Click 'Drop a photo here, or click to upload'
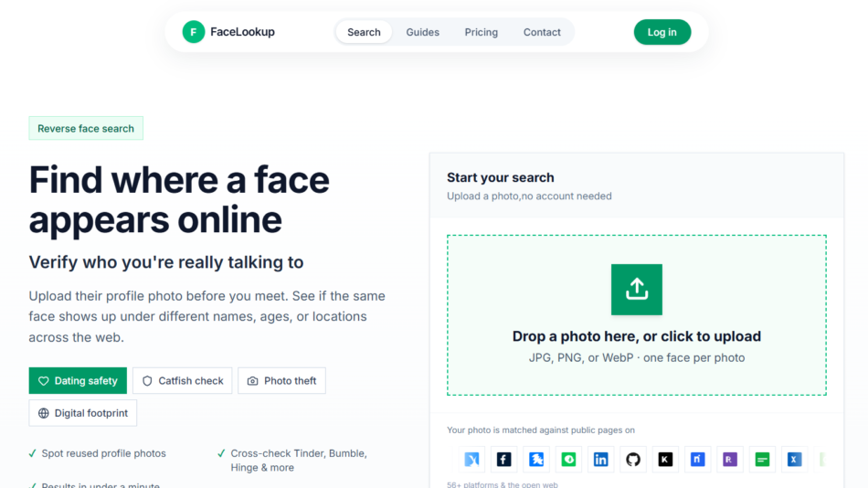This screenshot has width=868, height=488. click(637, 336)
